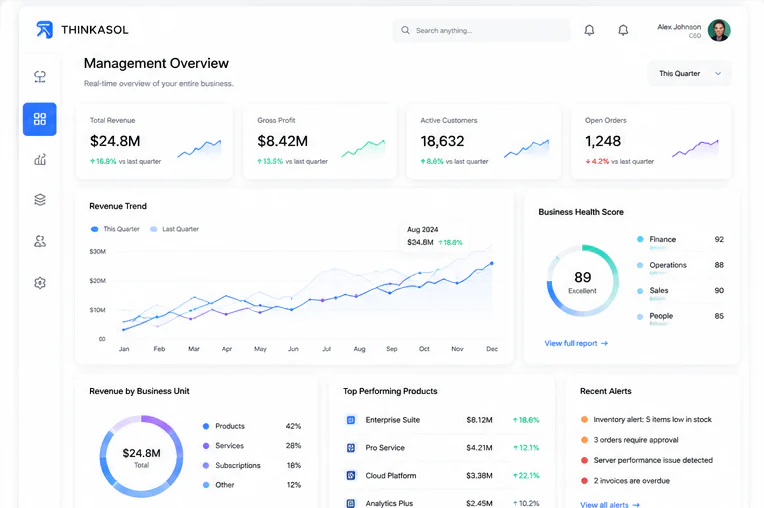This screenshot has height=508, width=764.
Task: Click Cloud Platform $3.38M revenue value
Action: 479,475
